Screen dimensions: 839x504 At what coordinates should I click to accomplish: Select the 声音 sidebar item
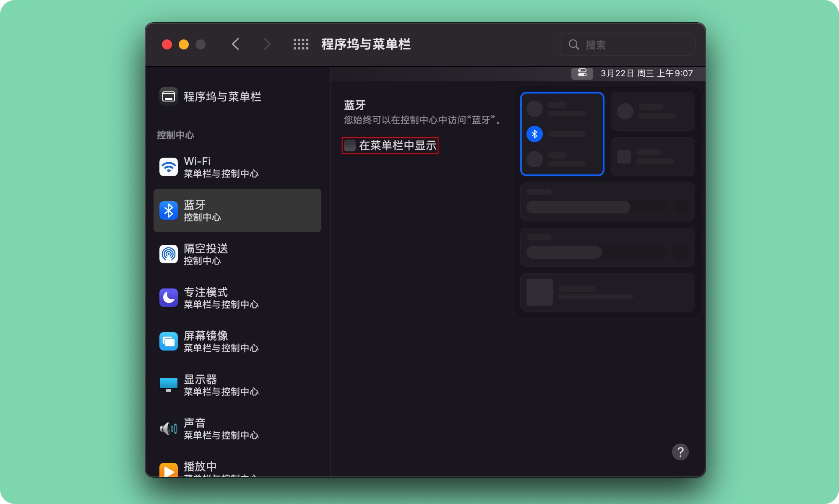coord(237,429)
